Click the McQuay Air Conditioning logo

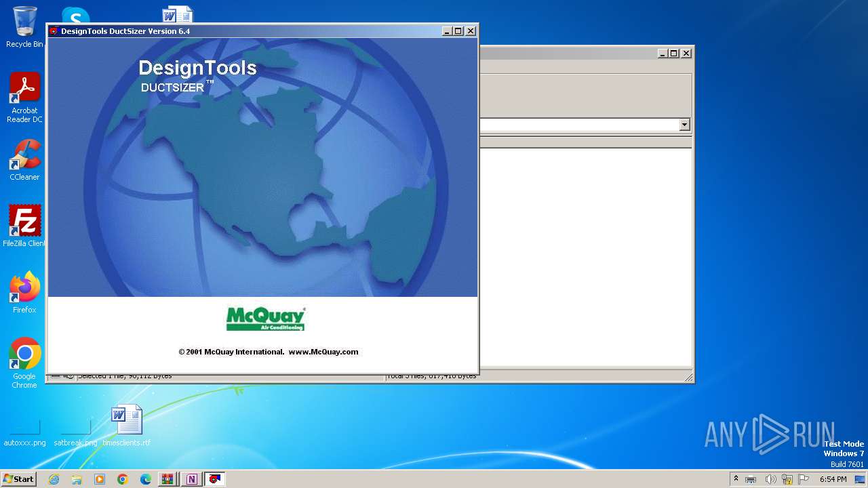click(265, 319)
